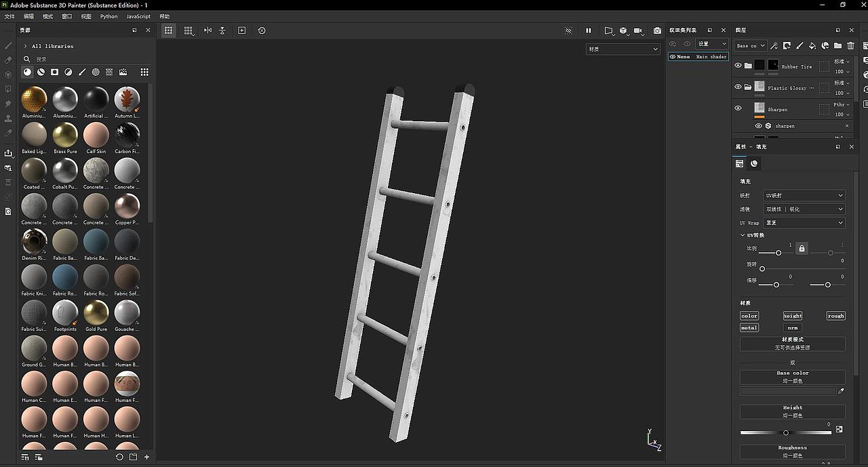868x467 pixels.
Task: Open the UV mapping projection dropdown
Action: (x=804, y=195)
